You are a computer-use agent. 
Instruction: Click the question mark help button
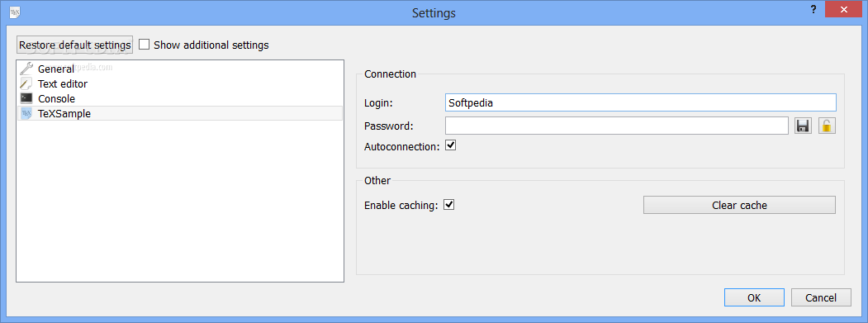point(813,9)
